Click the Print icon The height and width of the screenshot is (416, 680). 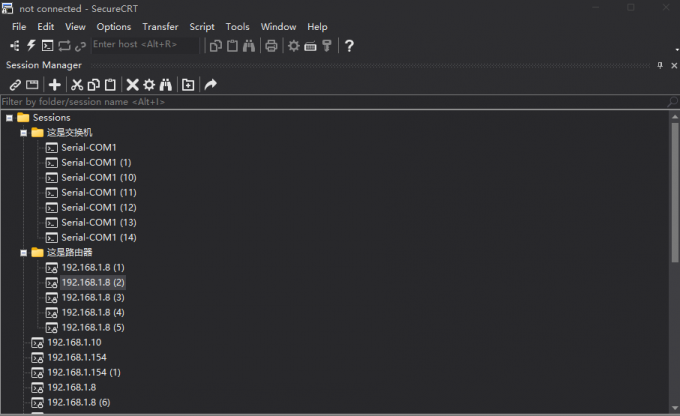[x=271, y=46]
